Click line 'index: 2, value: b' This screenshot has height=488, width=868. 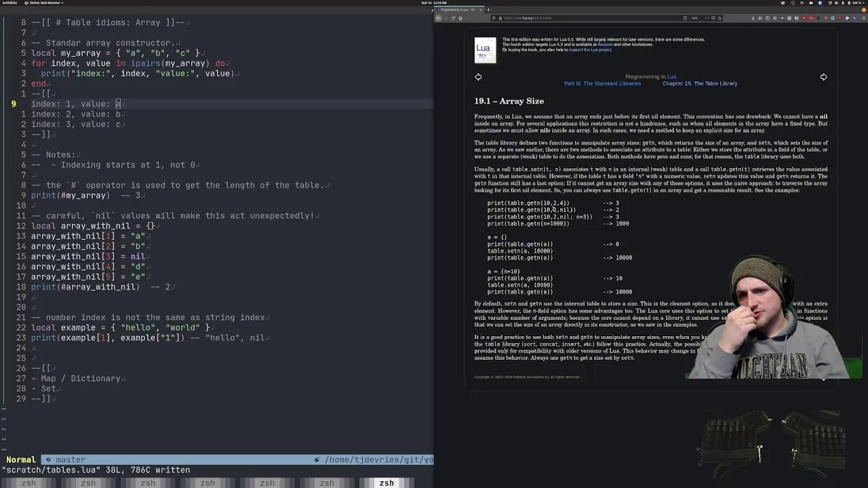click(x=76, y=114)
